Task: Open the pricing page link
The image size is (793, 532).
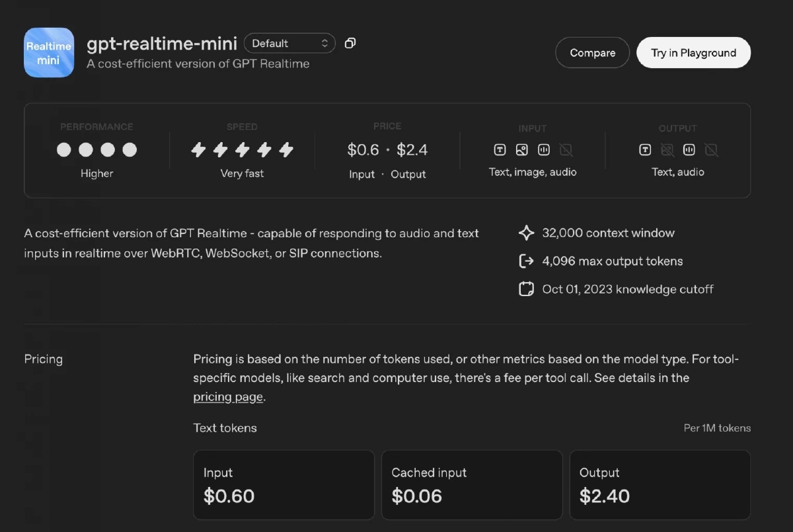Action: pos(228,397)
